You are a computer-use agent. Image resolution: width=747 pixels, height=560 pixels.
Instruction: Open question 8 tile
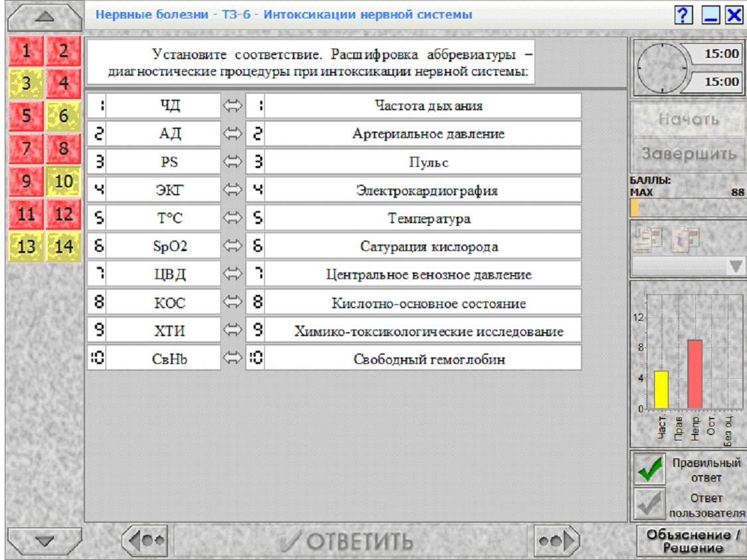click(x=63, y=148)
